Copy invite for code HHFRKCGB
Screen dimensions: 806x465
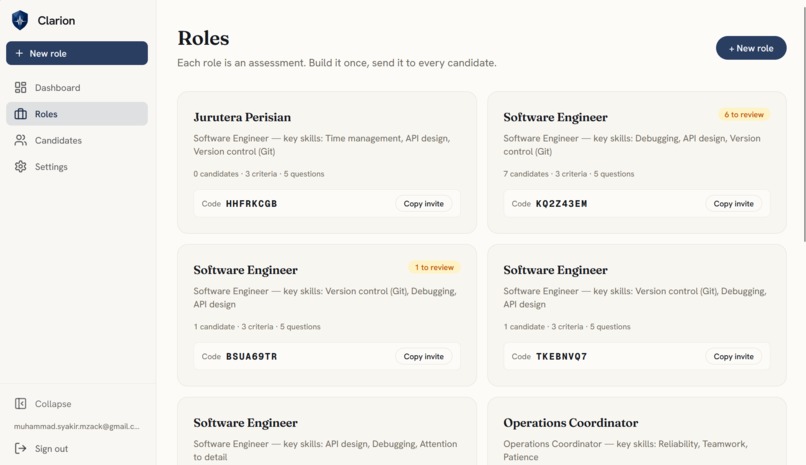[423, 203]
